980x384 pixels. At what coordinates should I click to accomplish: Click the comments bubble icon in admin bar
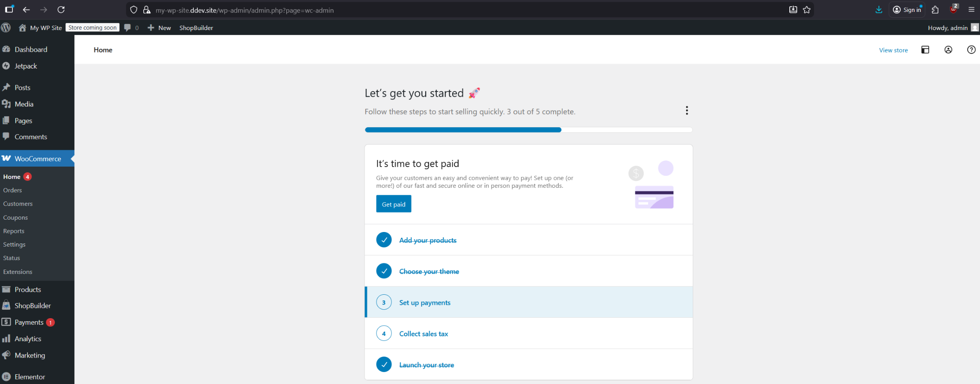click(128, 27)
